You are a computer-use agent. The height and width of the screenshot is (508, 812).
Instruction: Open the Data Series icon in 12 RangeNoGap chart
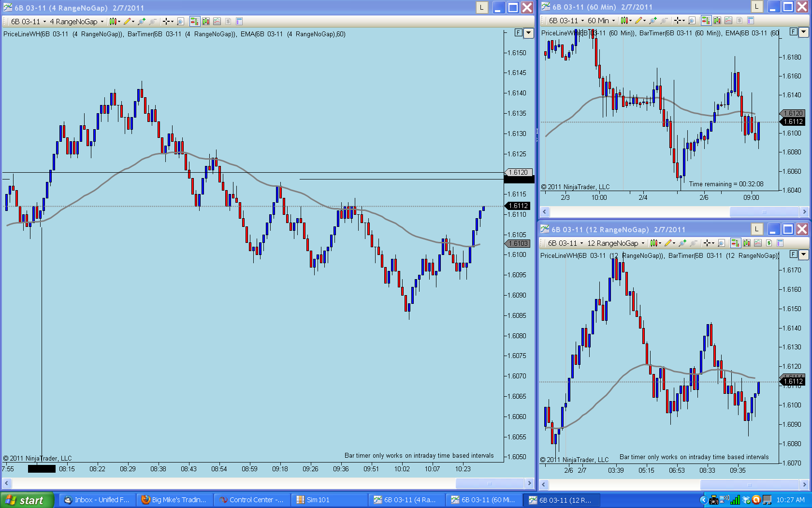click(747, 243)
